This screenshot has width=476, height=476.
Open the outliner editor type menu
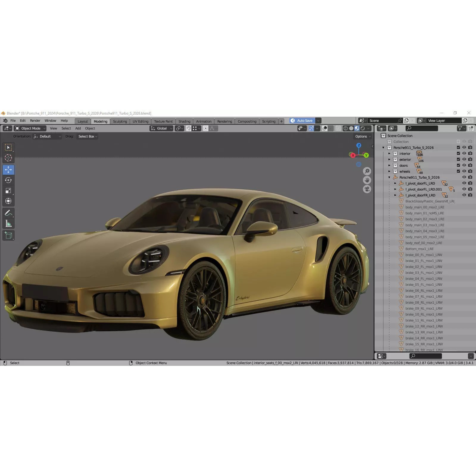click(382, 128)
